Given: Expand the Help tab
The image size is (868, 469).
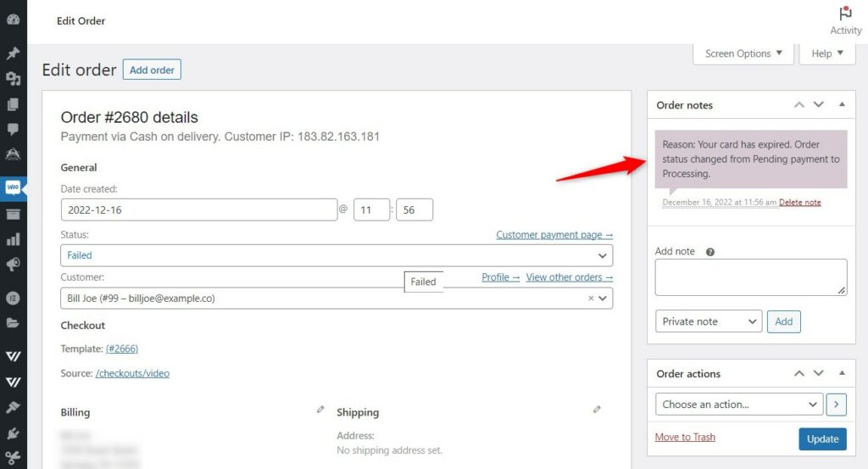Looking at the screenshot, I should [827, 53].
